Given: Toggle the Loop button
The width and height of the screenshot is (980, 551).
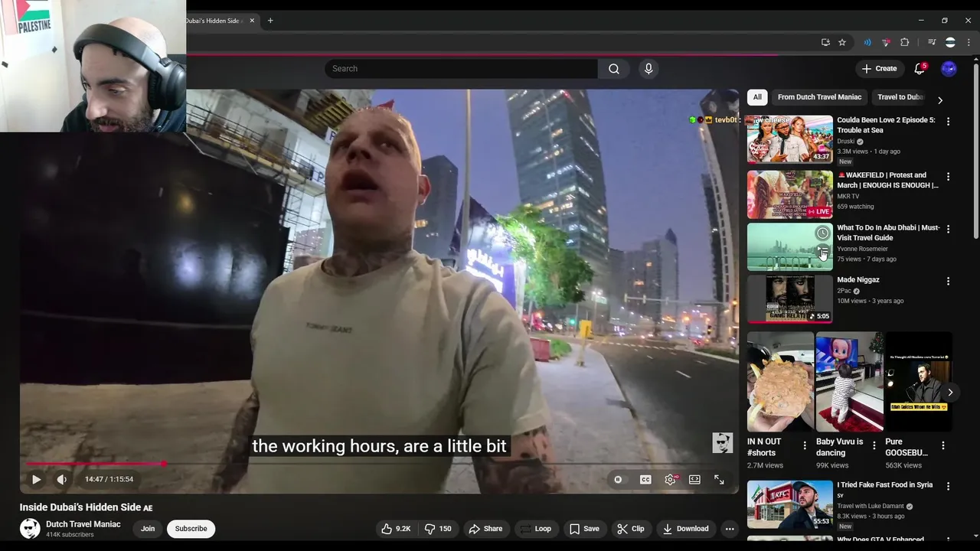Looking at the screenshot, I should (x=535, y=529).
